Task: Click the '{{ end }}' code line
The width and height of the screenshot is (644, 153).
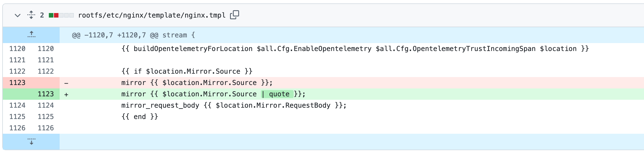Action: 139,117
